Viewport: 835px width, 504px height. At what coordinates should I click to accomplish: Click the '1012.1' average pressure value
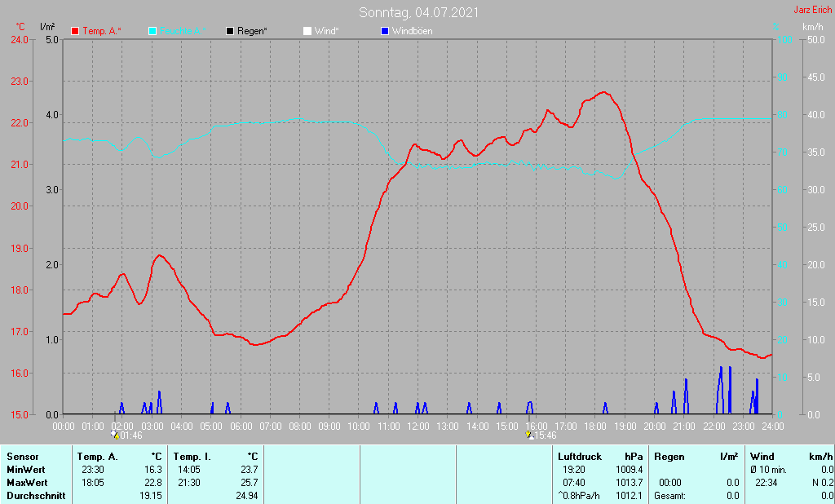[x=629, y=496]
